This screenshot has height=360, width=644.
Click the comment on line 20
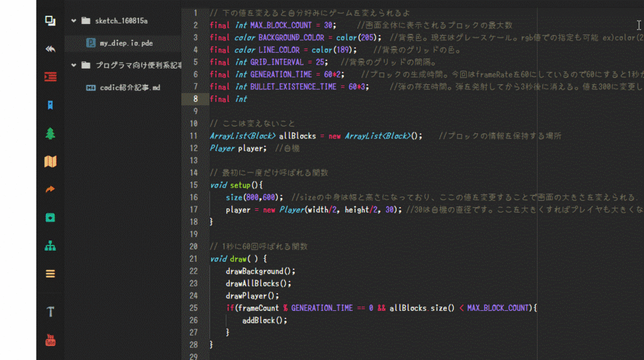pos(258,246)
